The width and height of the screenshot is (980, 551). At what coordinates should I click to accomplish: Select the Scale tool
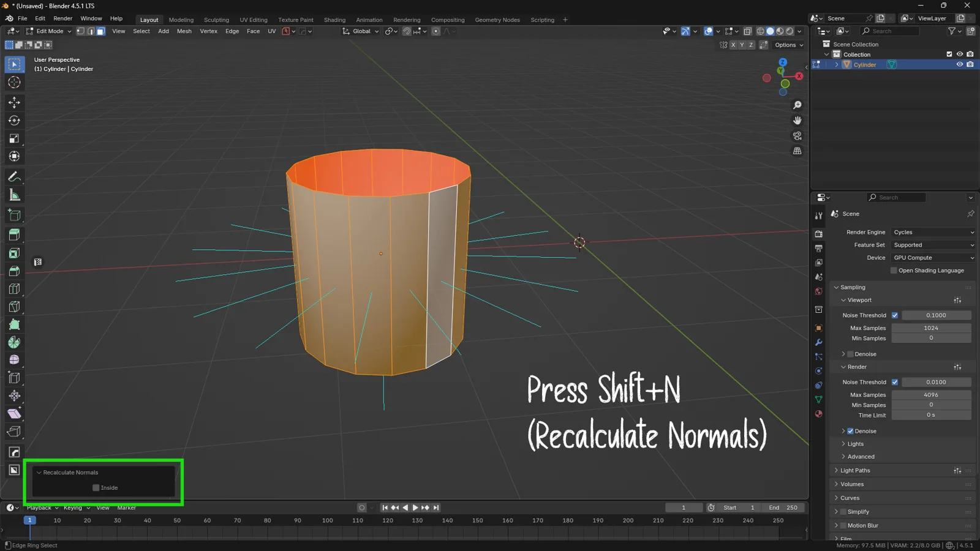[14, 138]
